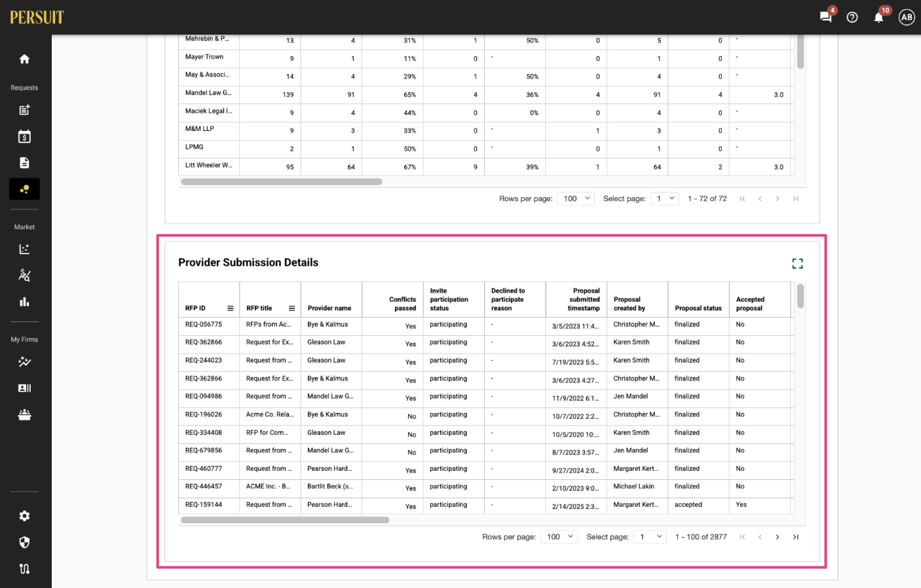
Task: Go to the Home icon in sidebar
Action: point(24,59)
